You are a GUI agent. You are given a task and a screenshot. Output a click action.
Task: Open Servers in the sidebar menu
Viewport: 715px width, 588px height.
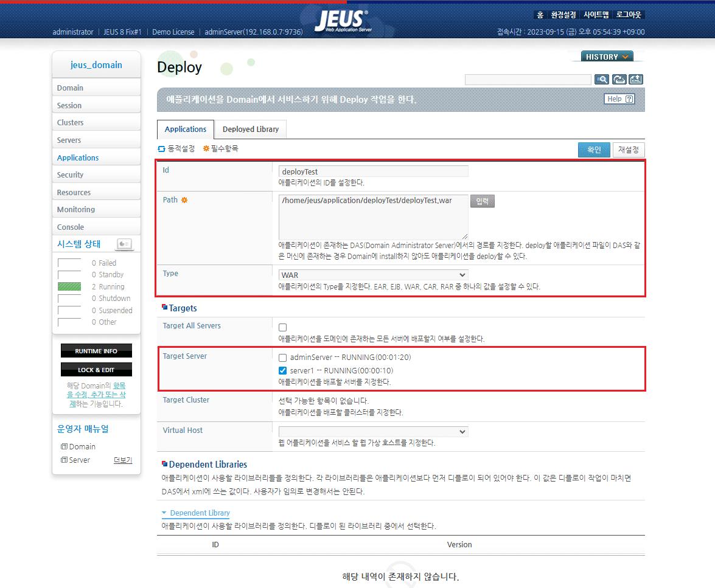point(96,140)
